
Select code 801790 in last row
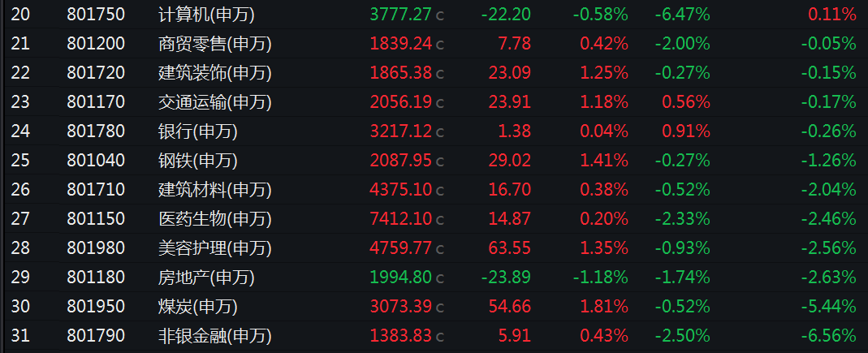point(96,336)
